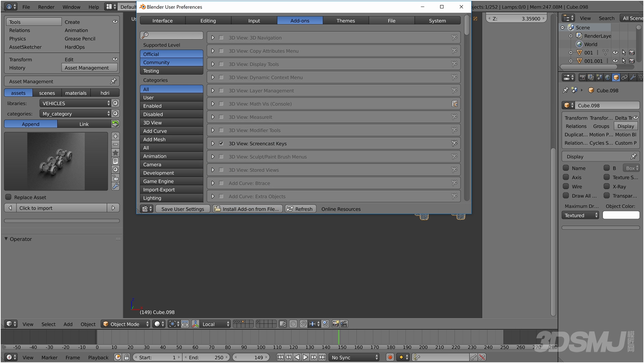Toggle the pin icon beside Cube.098 breadcrumb
The image size is (644, 363).
coord(565,90)
